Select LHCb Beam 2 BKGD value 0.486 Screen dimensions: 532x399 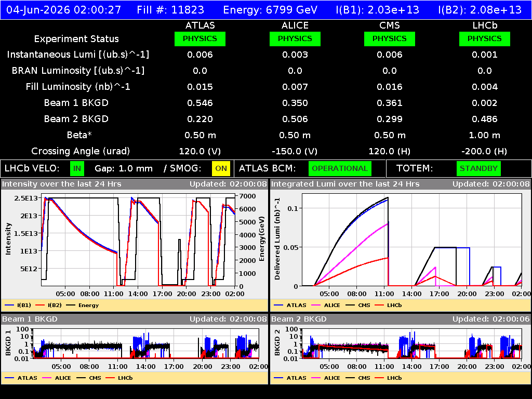pyautogui.click(x=485, y=119)
